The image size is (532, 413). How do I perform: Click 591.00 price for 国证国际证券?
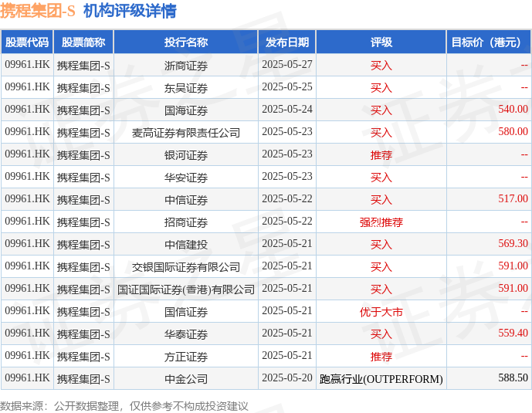(x=513, y=288)
